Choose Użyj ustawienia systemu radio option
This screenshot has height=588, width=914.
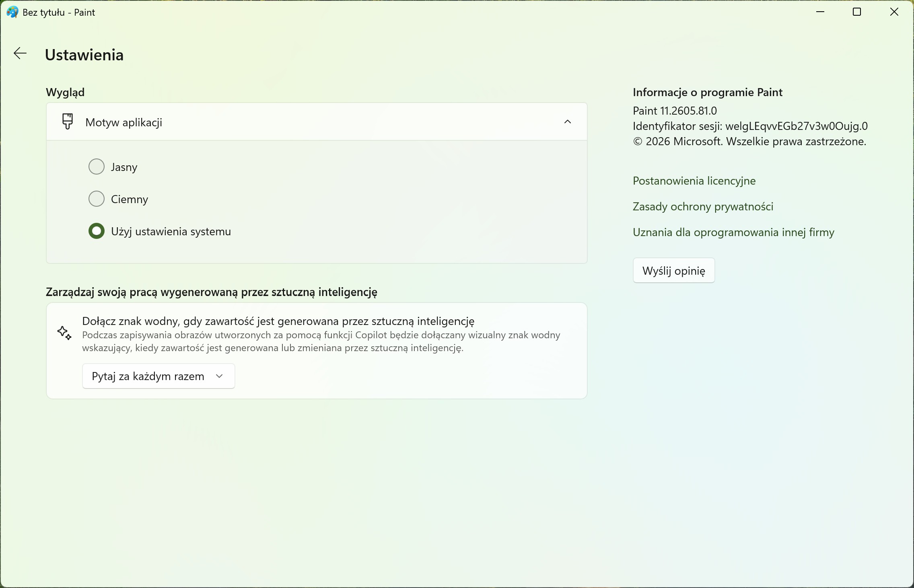click(x=97, y=231)
